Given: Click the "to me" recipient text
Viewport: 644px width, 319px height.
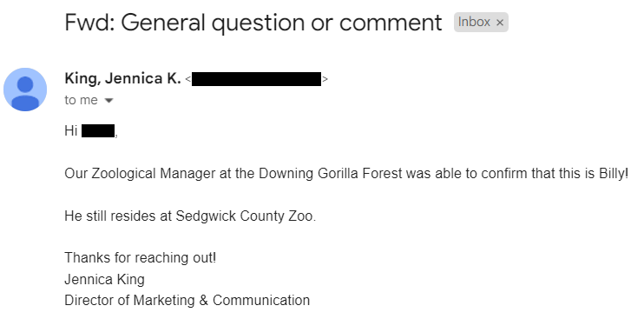Looking at the screenshot, I should pos(81,100).
